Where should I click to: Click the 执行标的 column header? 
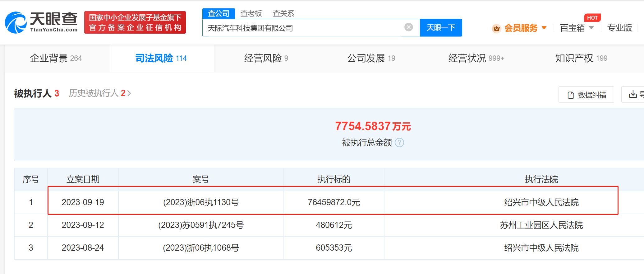pos(334,179)
